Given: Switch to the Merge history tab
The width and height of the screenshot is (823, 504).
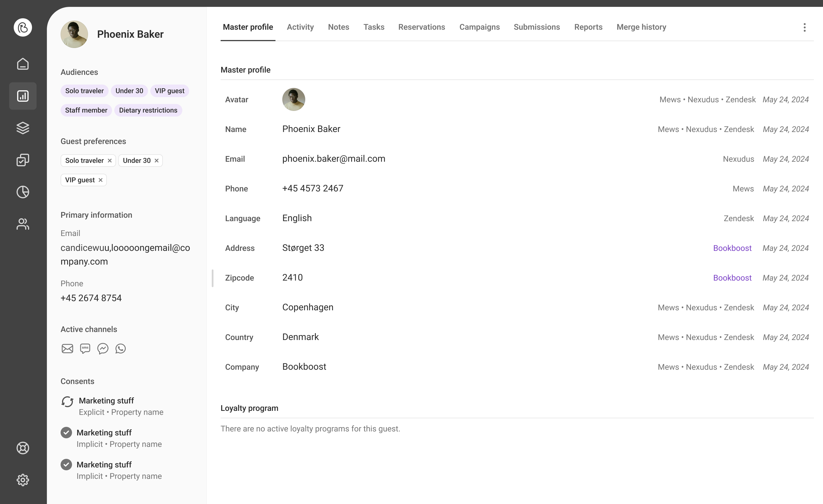Looking at the screenshot, I should point(641,27).
